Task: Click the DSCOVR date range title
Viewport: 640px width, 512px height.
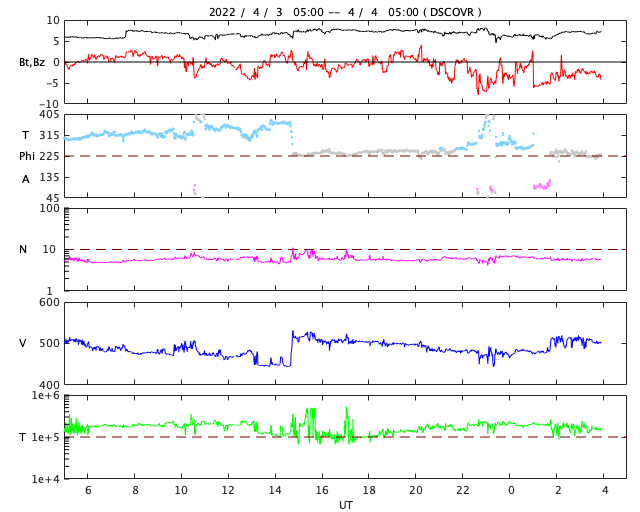Action: tap(345, 12)
